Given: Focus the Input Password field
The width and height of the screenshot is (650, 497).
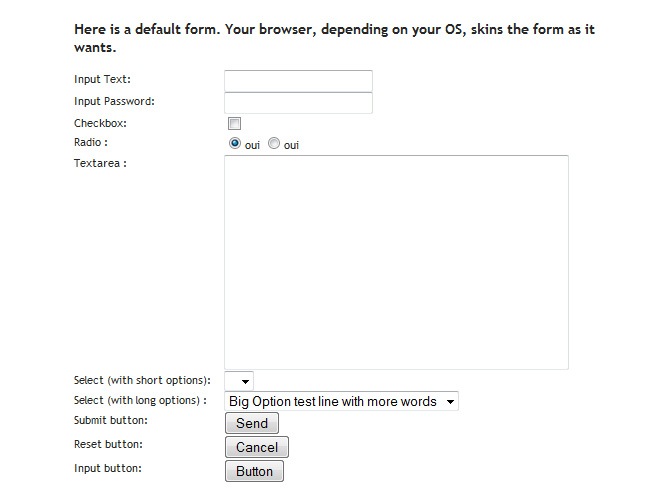Looking at the screenshot, I should click(x=298, y=103).
